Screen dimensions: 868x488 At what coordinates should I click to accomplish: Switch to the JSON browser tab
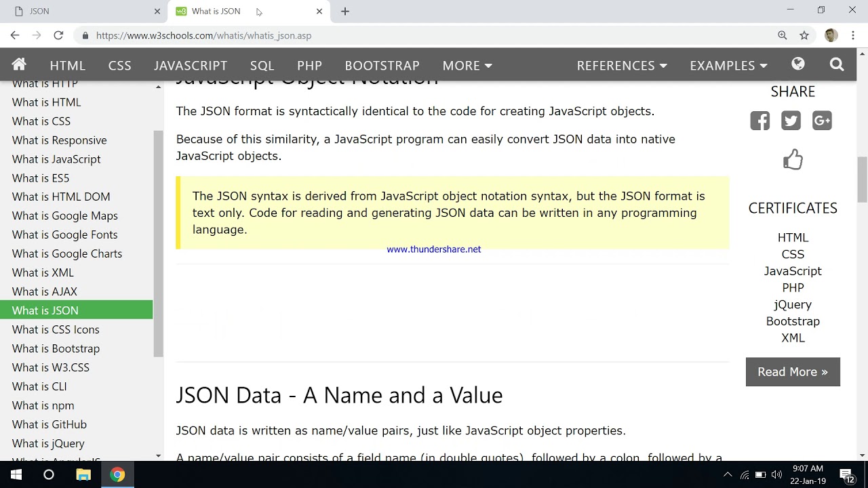(x=85, y=11)
